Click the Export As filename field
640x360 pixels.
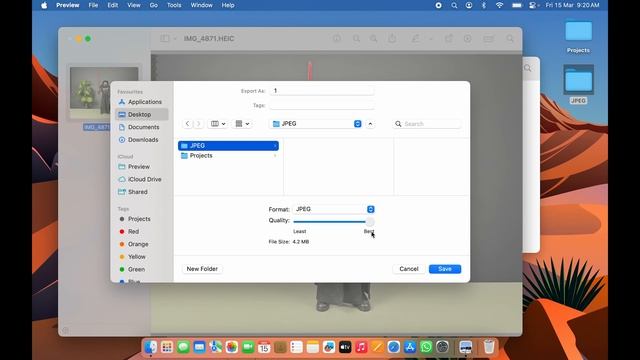click(x=322, y=91)
